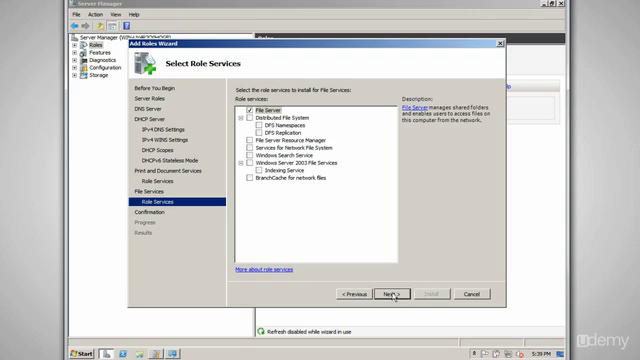The height and width of the screenshot is (360, 640).
Task: Open the View menu
Action: (116, 15)
